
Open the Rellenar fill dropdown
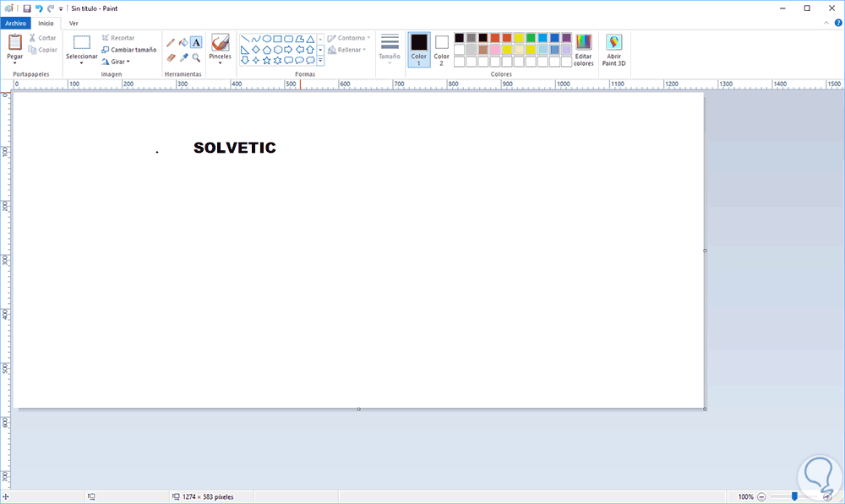click(x=346, y=50)
